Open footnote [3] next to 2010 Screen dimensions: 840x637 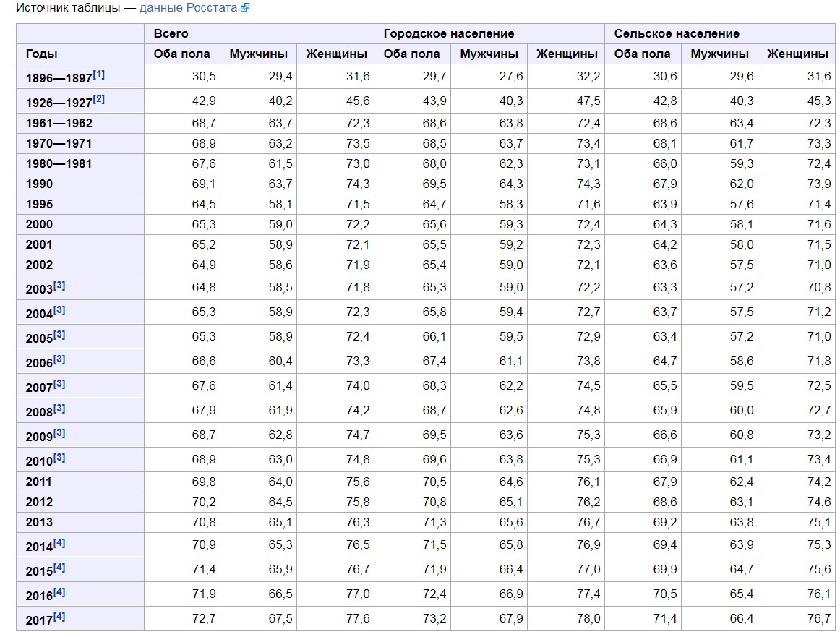click(x=59, y=458)
